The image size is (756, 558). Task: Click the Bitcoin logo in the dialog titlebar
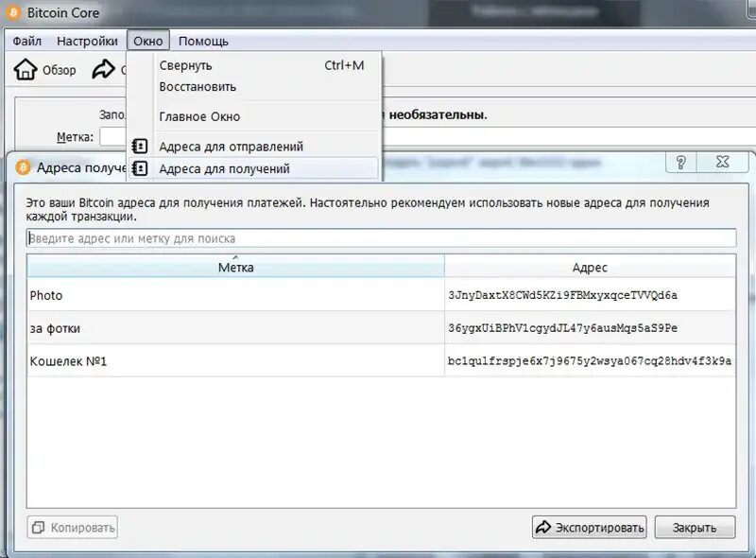tap(21, 163)
